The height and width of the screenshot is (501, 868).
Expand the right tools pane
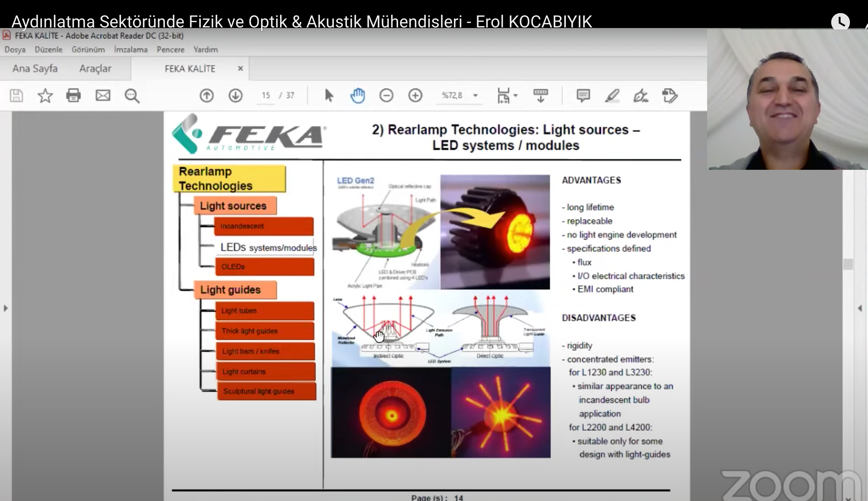coord(860,308)
